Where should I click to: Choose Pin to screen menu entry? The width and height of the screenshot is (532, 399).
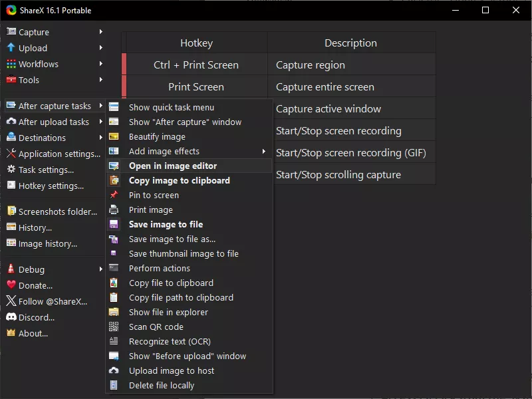click(190, 195)
